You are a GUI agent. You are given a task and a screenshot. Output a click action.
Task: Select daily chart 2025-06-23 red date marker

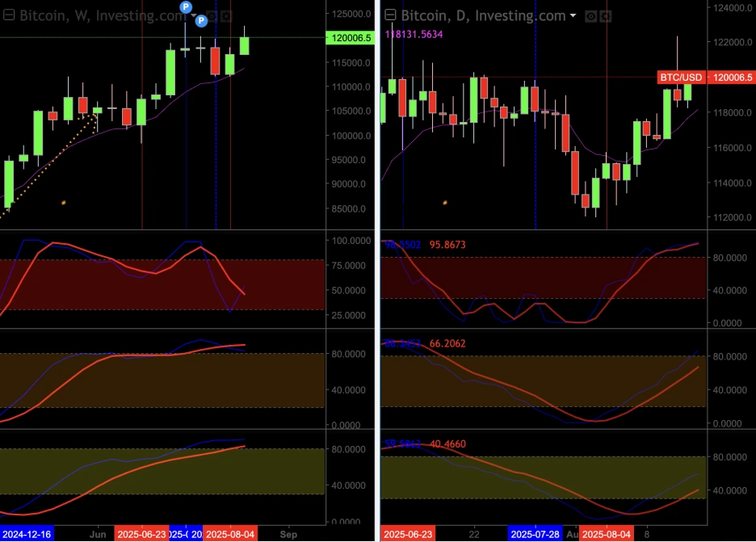pyautogui.click(x=408, y=534)
